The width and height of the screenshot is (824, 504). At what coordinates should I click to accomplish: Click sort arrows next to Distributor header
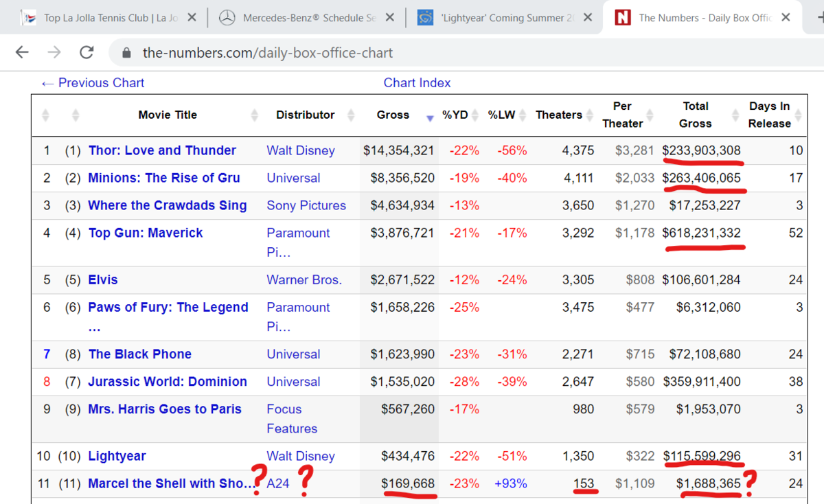pyautogui.click(x=352, y=115)
